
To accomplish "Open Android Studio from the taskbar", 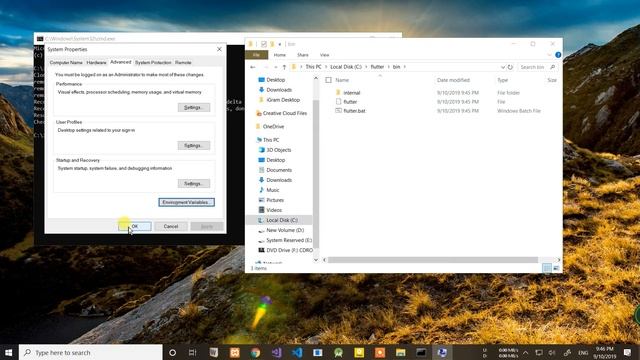I will tap(338, 352).
